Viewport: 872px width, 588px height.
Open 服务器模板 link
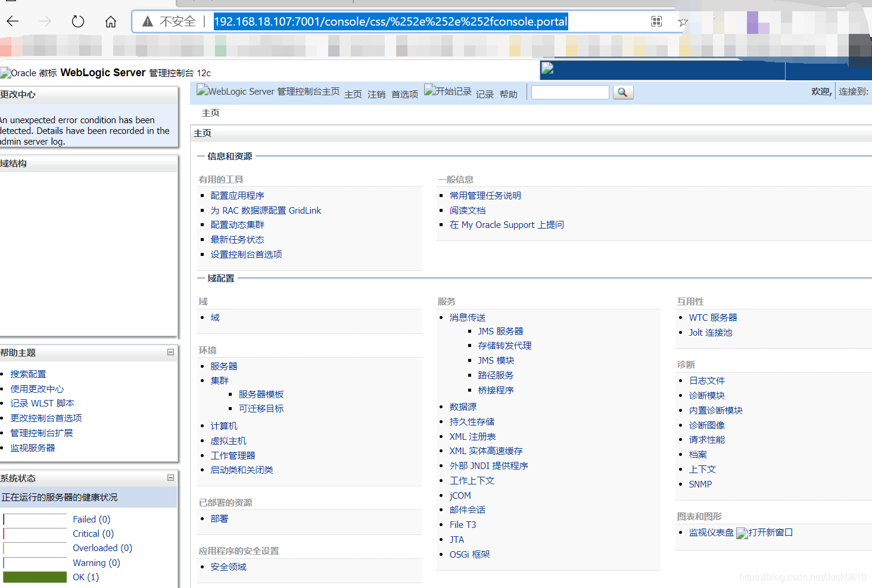(261, 394)
